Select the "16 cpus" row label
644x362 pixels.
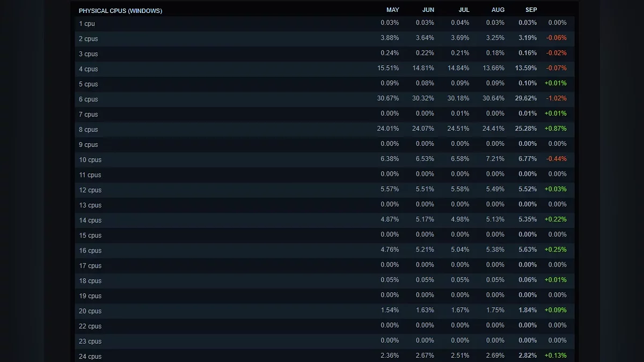click(90, 250)
